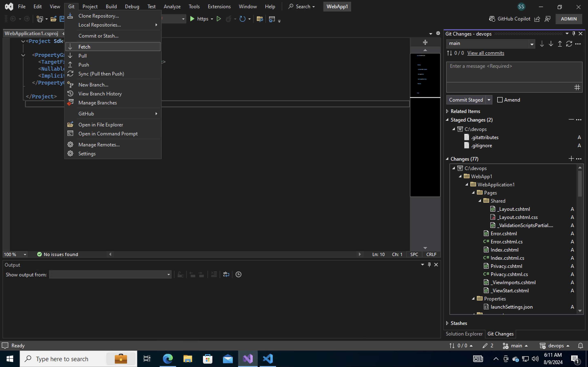The width and height of the screenshot is (588, 367).
Task: Open the main branch dropdown
Action: point(532,44)
